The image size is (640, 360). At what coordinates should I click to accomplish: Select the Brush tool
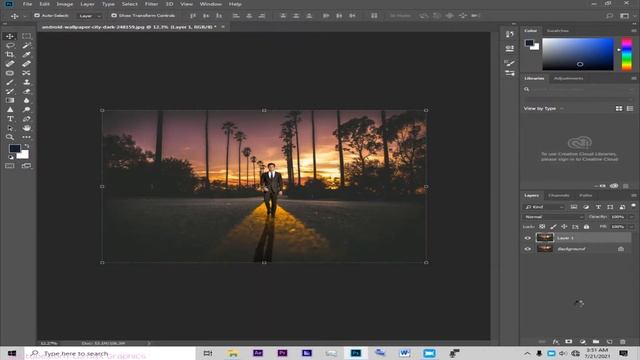tap(10, 82)
